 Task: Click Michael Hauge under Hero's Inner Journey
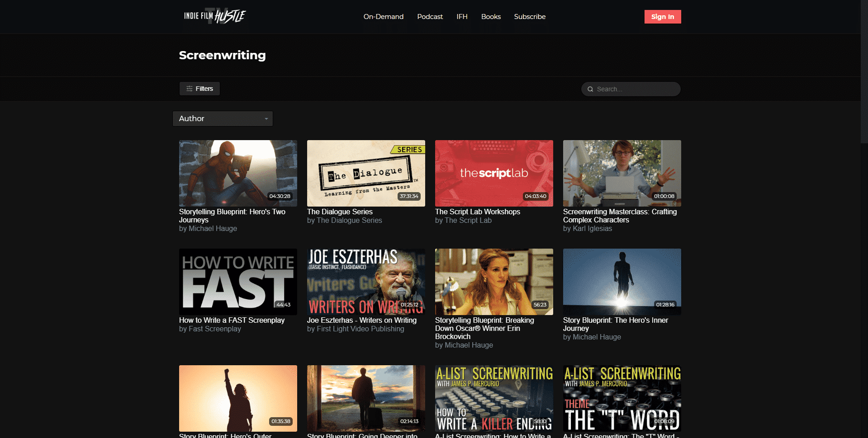[597, 337]
